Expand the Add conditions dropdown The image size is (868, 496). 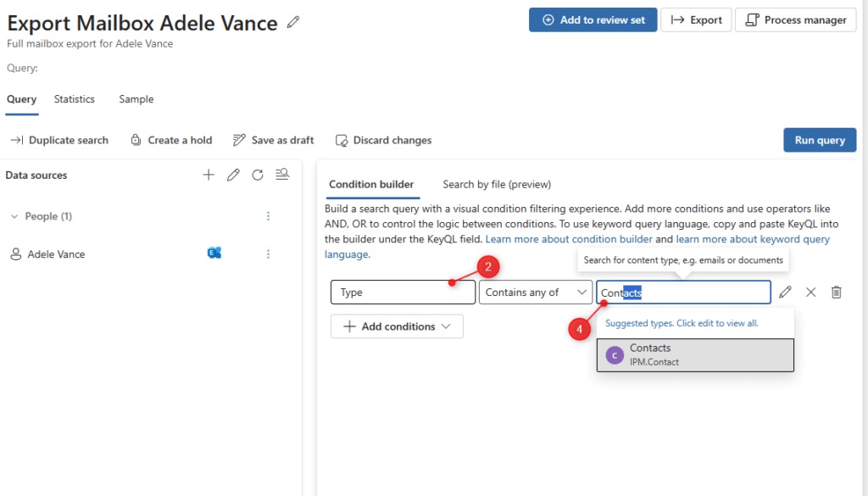click(x=397, y=326)
